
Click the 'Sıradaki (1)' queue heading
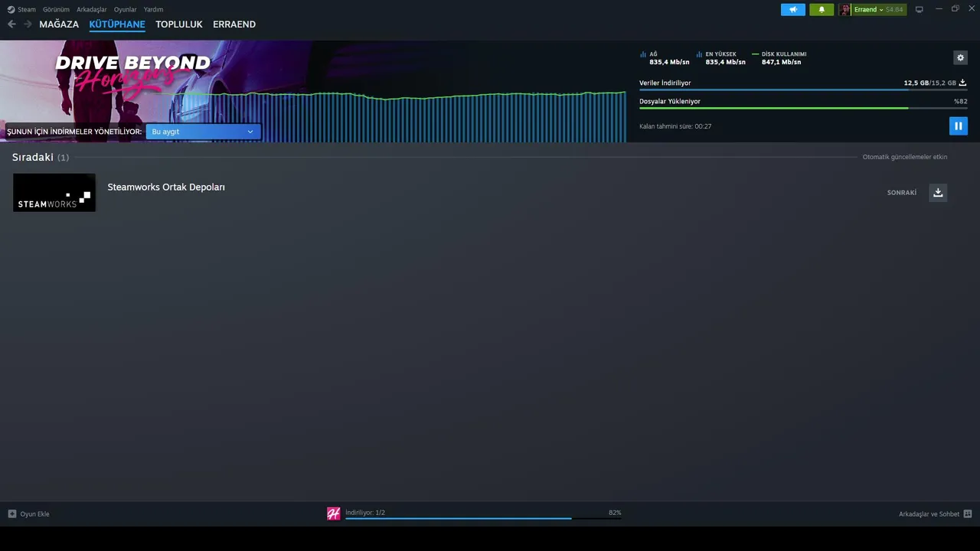(x=41, y=157)
